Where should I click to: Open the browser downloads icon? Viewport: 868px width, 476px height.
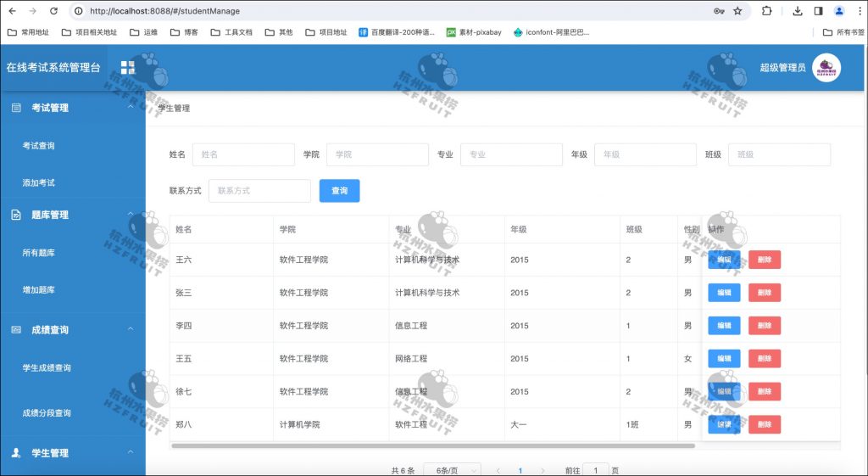click(x=798, y=11)
